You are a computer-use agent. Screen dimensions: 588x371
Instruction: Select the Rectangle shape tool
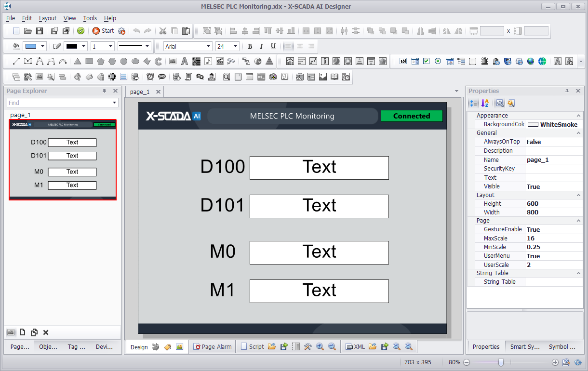pyautogui.click(x=89, y=61)
